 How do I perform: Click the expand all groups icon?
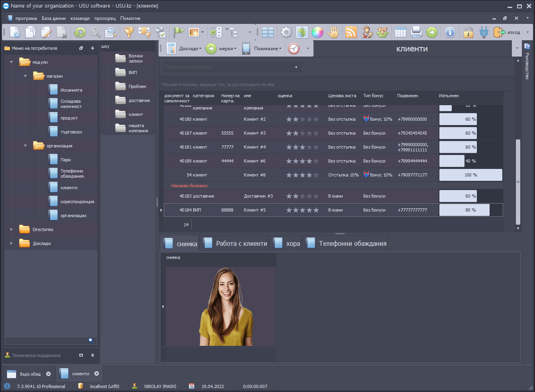coord(216,32)
